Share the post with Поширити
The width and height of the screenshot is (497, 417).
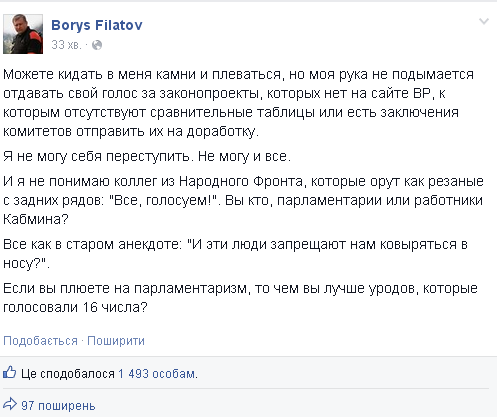point(116,341)
